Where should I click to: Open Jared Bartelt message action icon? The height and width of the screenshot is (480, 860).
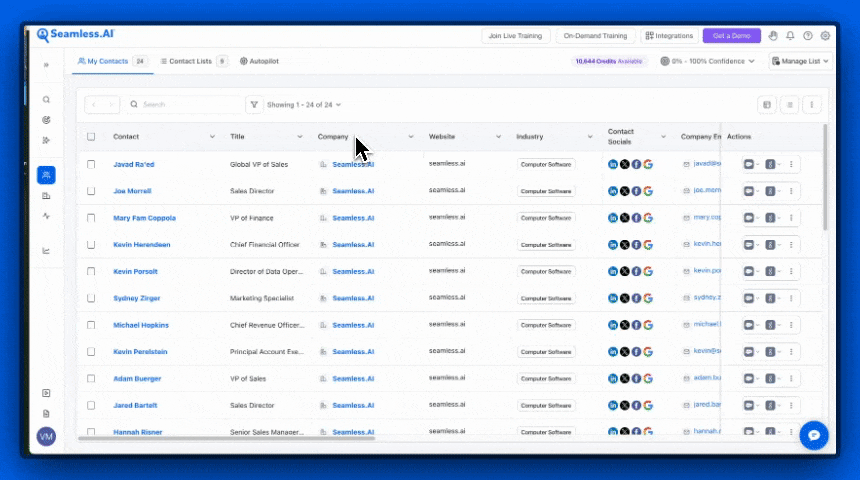point(749,405)
